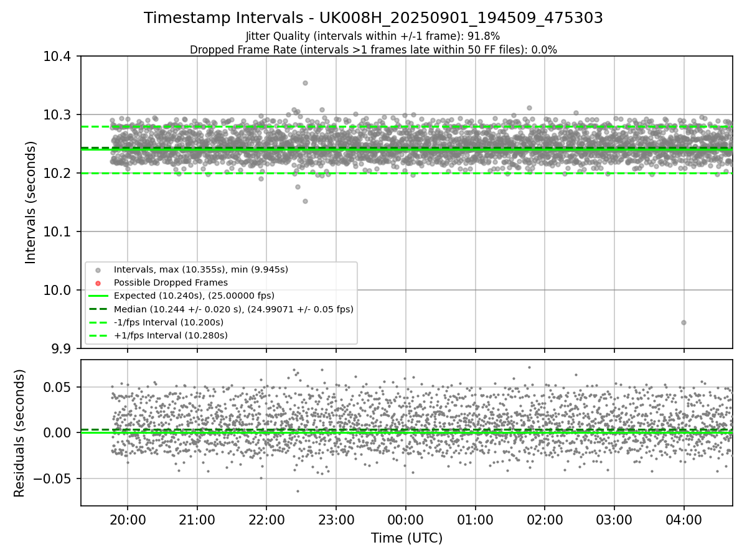
Task: Click the Intervals (seconds) y-axis label
Action: (31, 202)
